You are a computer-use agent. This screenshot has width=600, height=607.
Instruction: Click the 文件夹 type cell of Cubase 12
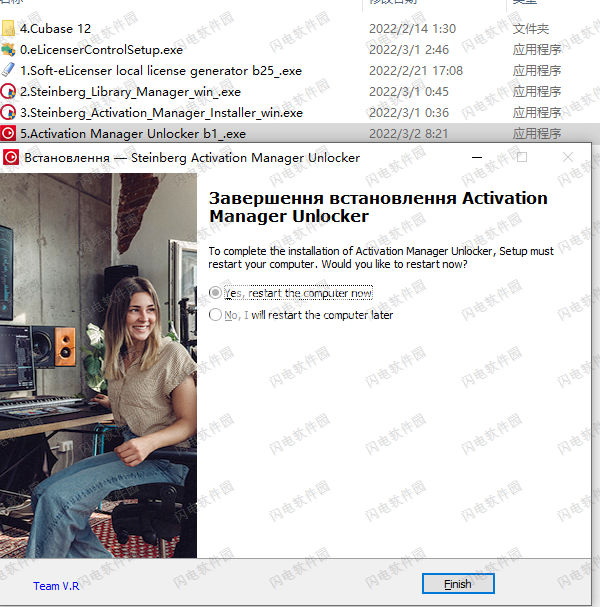click(x=531, y=29)
